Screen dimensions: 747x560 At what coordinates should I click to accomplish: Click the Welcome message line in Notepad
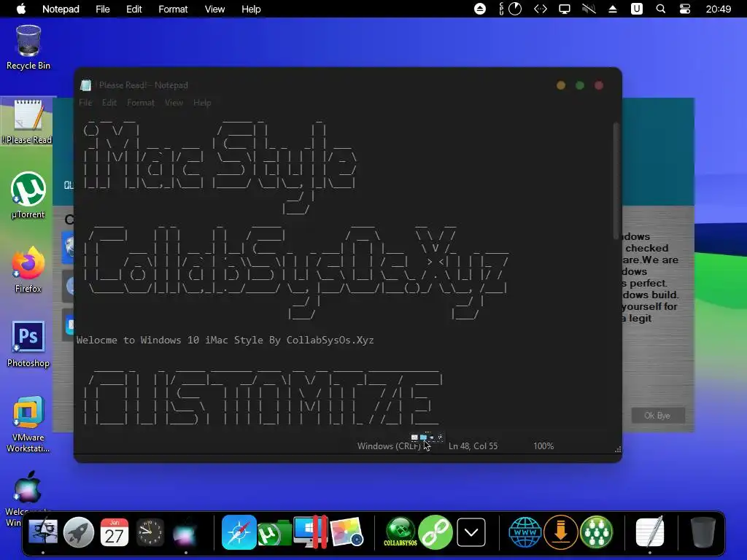[x=225, y=340]
